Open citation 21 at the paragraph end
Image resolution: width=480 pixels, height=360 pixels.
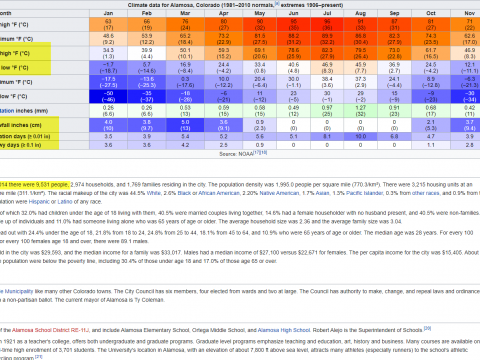tap(38, 357)
